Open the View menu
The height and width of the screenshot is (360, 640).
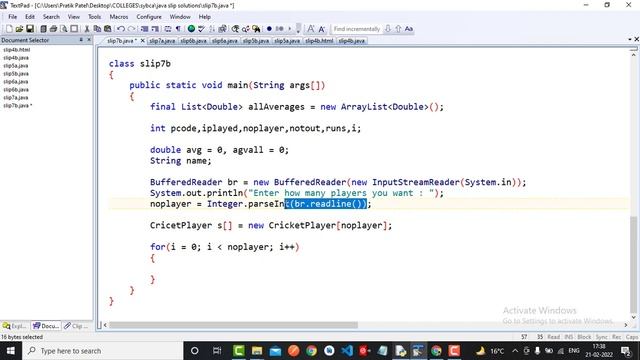coord(73,17)
